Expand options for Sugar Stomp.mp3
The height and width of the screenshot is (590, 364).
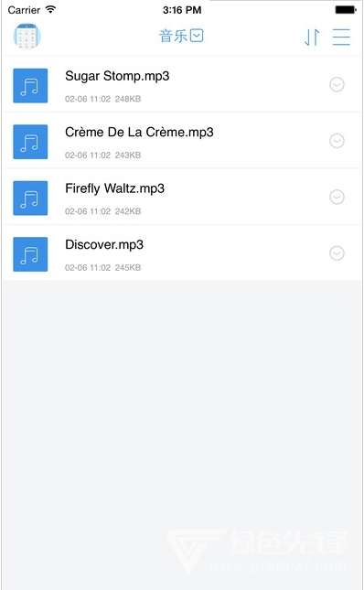337,84
